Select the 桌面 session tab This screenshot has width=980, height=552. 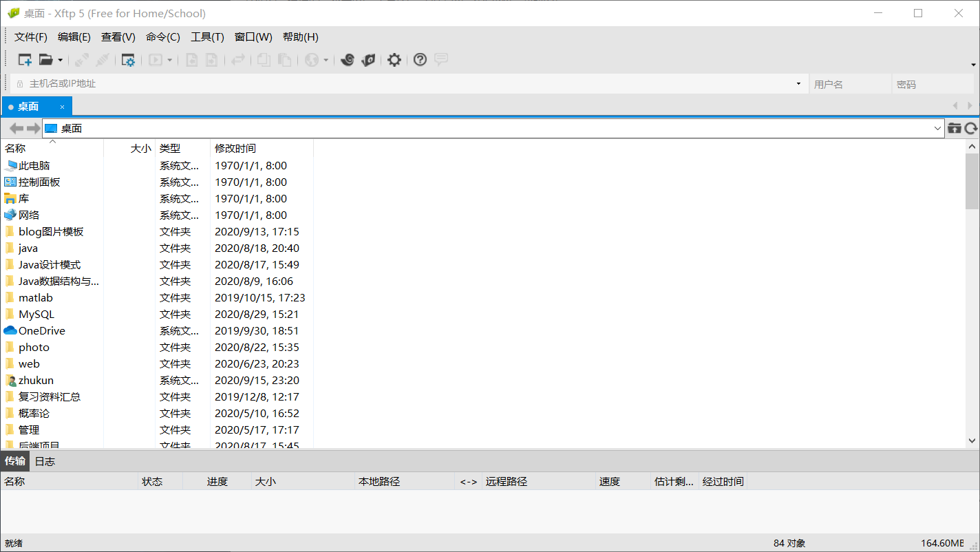(x=37, y=107)
